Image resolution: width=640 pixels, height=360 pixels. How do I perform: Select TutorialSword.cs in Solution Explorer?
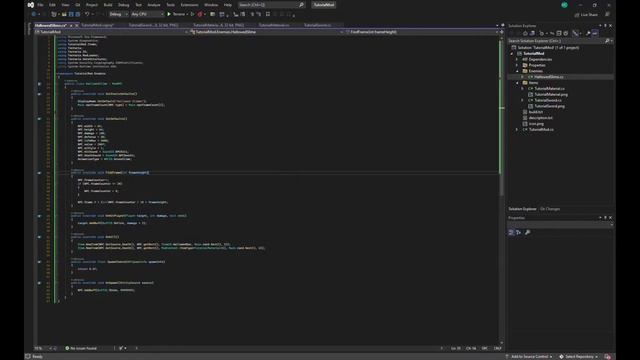click(x=548, y=100)
